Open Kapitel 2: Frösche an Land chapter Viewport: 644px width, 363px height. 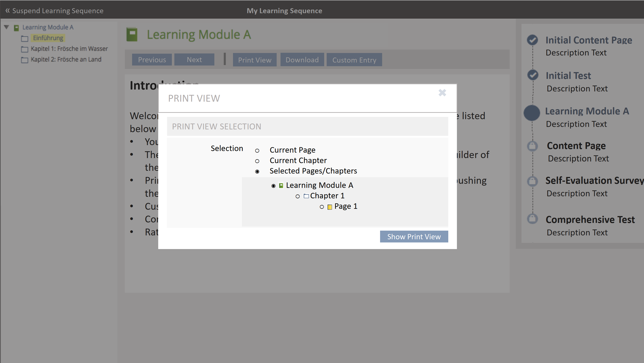(x=66, y=60)
